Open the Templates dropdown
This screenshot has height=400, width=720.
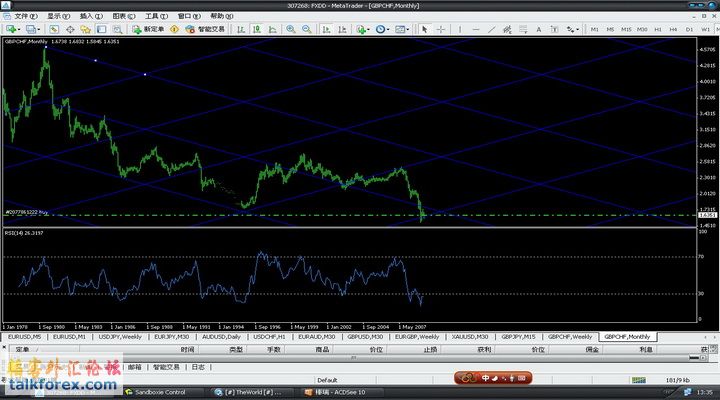tap(402, 29)
